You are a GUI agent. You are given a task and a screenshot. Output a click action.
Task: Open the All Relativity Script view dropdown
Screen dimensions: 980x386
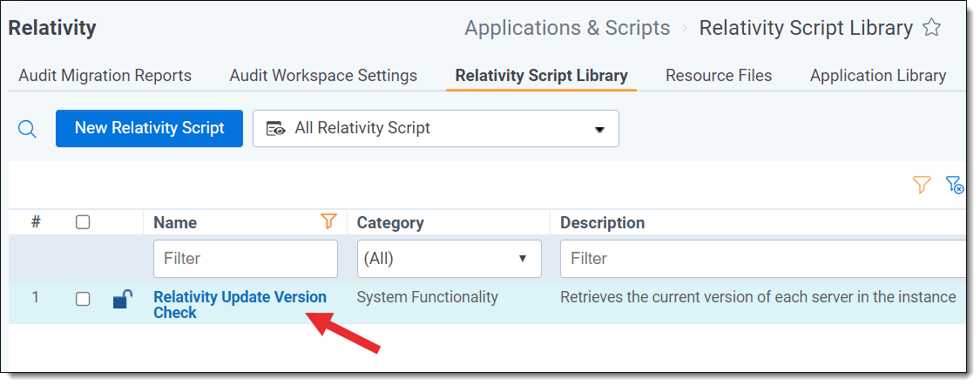tap(598, 129)
